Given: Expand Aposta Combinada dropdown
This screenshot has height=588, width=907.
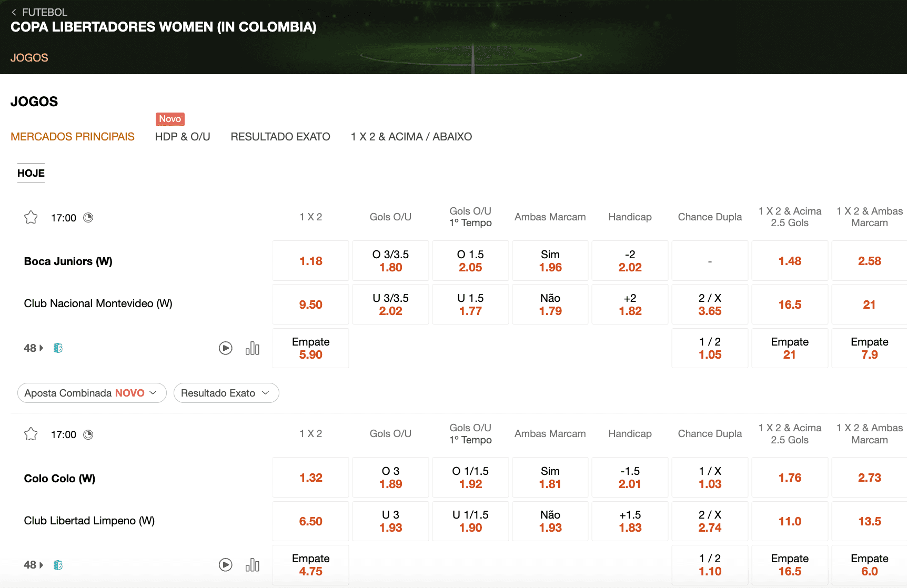Looking at the screenshot, I should pos(92,393).
